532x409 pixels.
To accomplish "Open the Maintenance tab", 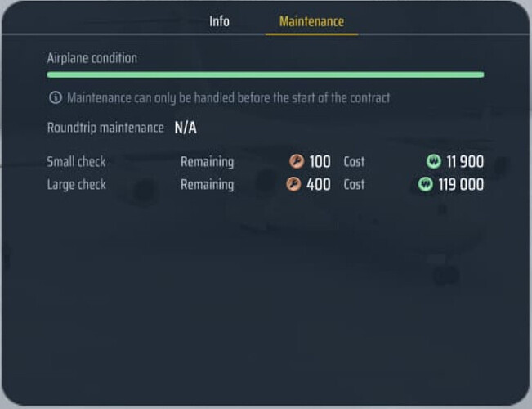I will [311, 21].
